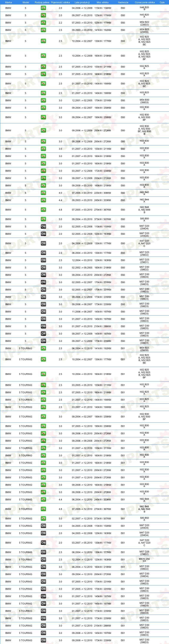
Task: Click petrol icon in the 4.0 N62 B40 row
Action: [x=43, y=193]
